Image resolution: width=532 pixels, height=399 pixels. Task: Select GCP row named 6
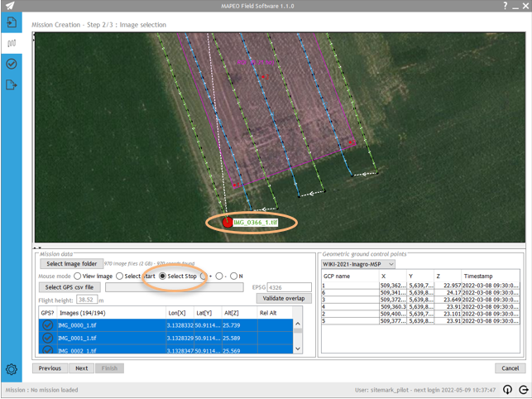(420, 292)
